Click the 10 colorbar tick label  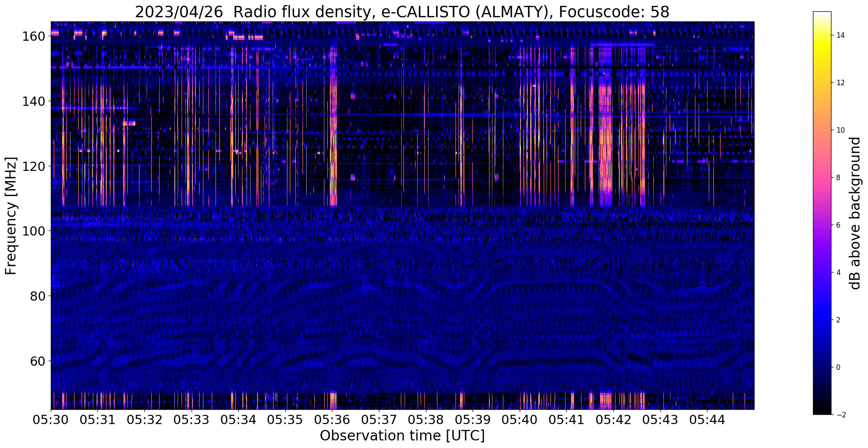pyautogui.click(x=841, y=130)
